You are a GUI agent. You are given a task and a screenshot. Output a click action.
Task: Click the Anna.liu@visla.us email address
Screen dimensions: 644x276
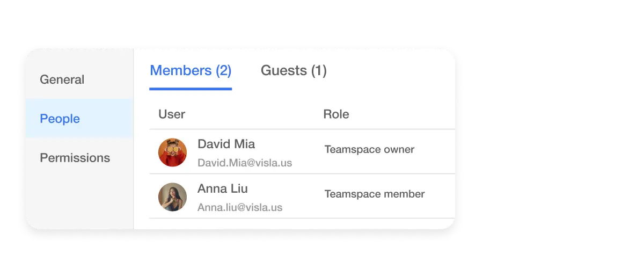(x=240, y=207)
